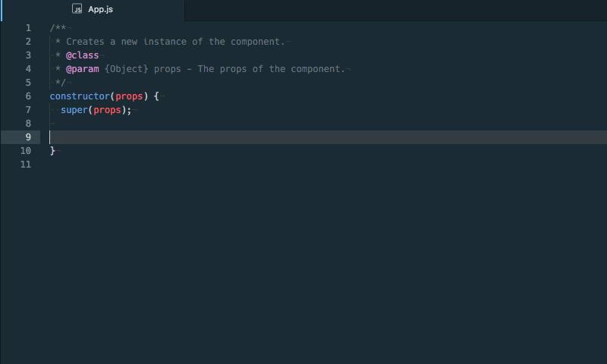
Task: Click line number 6 in gutter
Action: pos(28,96)
